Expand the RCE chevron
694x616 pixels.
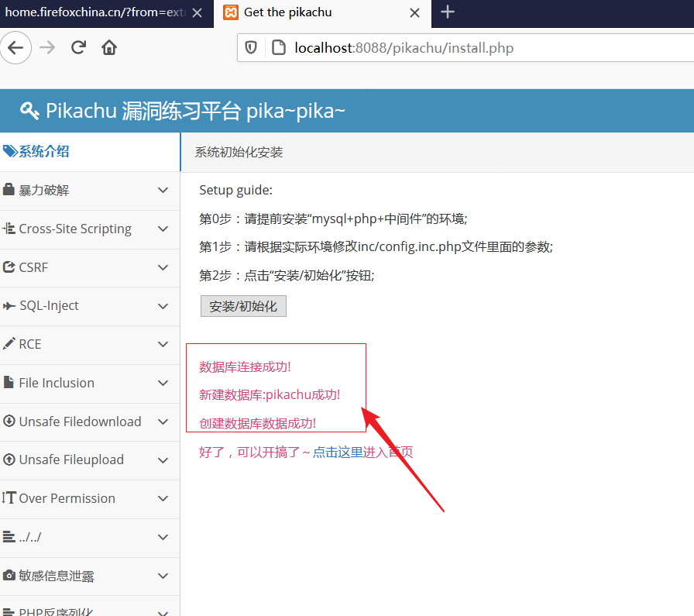click(x=163, y=344)
